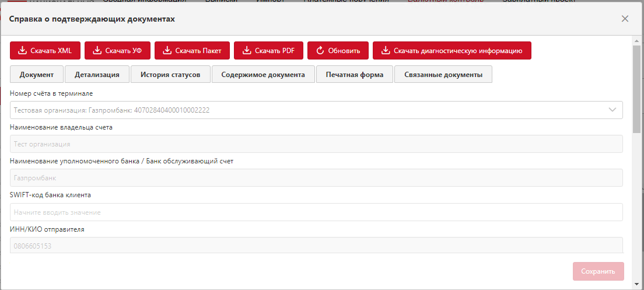This screenshot has height=290, width=644.
Task: Download the УФ file
Action: click(x=117, y=51)
